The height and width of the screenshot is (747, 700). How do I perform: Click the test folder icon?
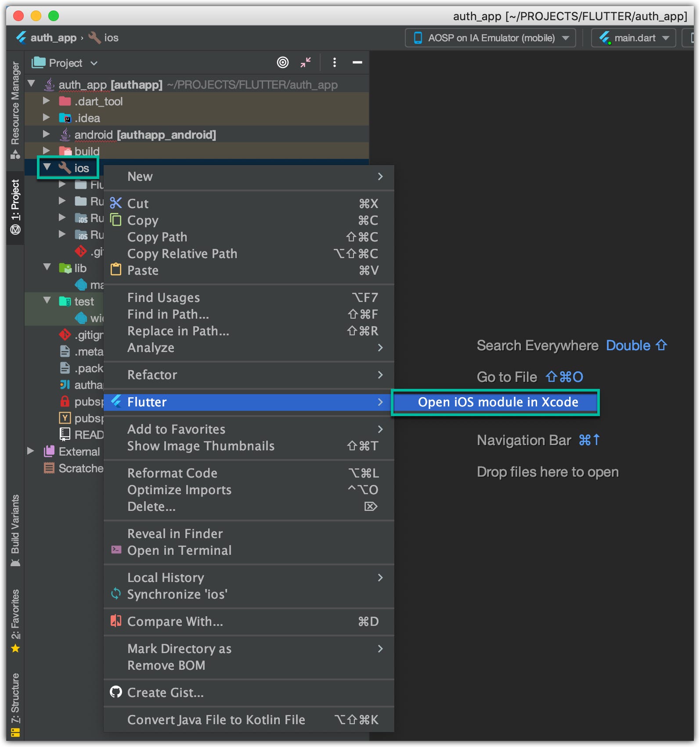(65, 302)
